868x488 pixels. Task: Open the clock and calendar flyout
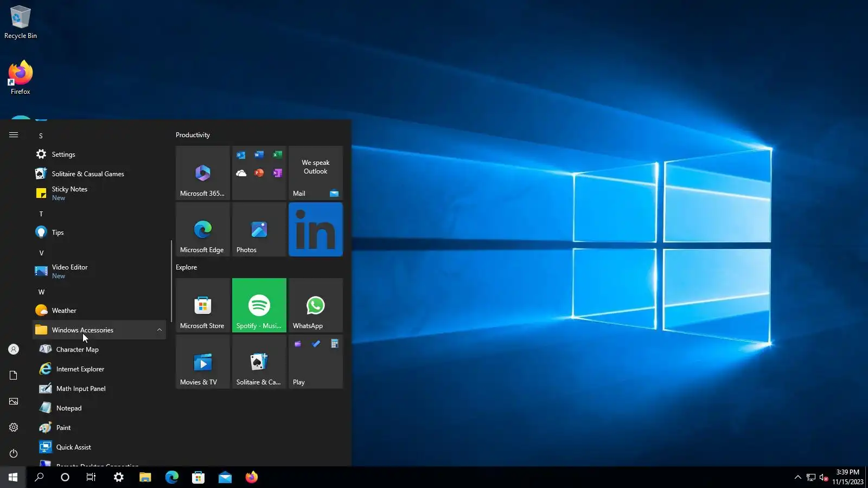(x=848, y=477)
